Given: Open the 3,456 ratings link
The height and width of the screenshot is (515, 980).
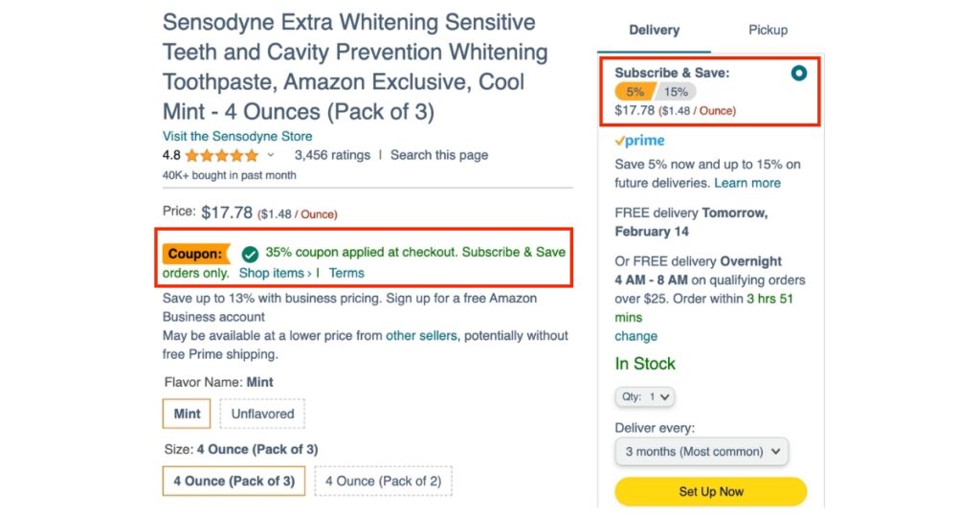Looking at the screenshot, I should [332, 155].
